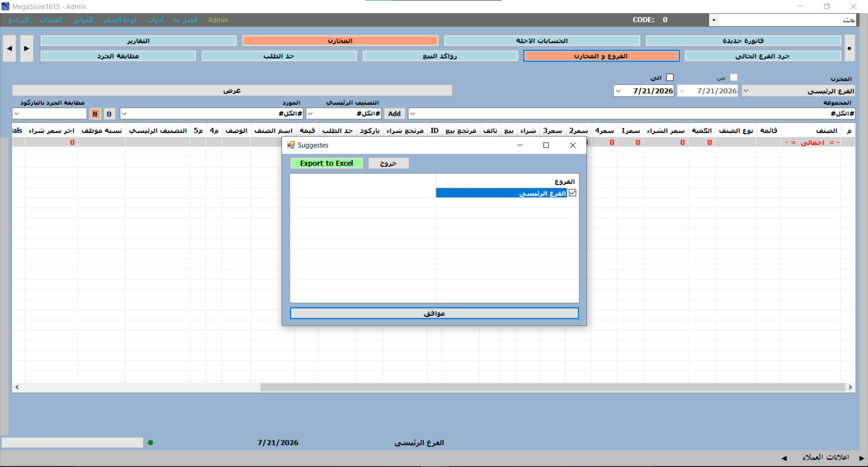Maximize the Suggestes dialog
This screenshot has width=868, height=467.
coord(546,145)
